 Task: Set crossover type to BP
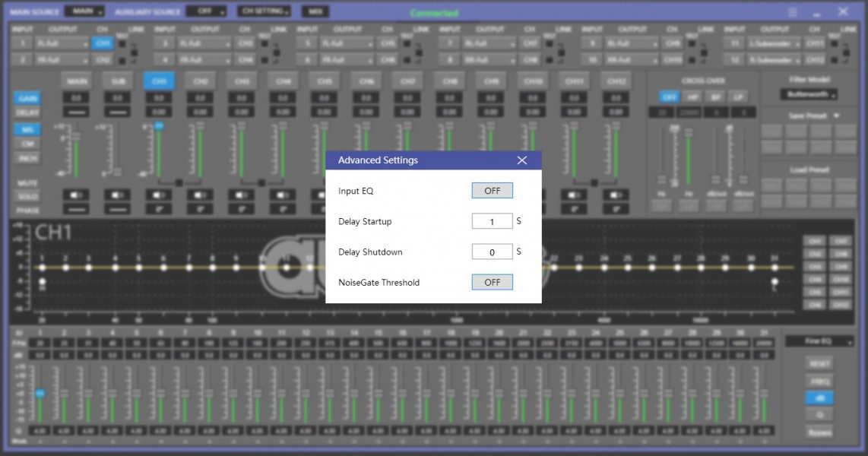[715, 97]
